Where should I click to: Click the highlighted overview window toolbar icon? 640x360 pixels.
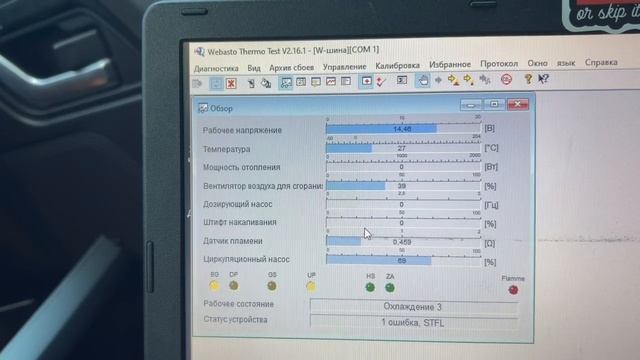point(286,82)
